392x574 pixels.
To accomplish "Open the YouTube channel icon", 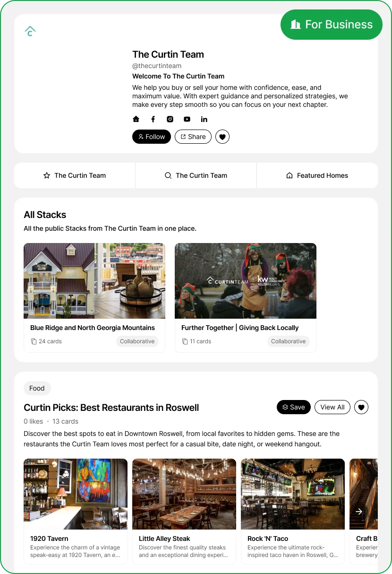I will pyautogui.click(x=187, y=119).
